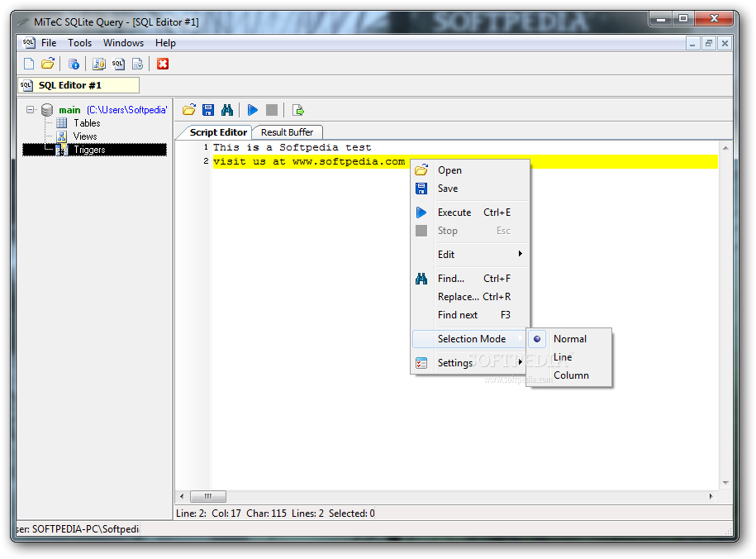The height and width of the screenshot is (559, 756).
Task: Select the main database node label
Action: 69,110
